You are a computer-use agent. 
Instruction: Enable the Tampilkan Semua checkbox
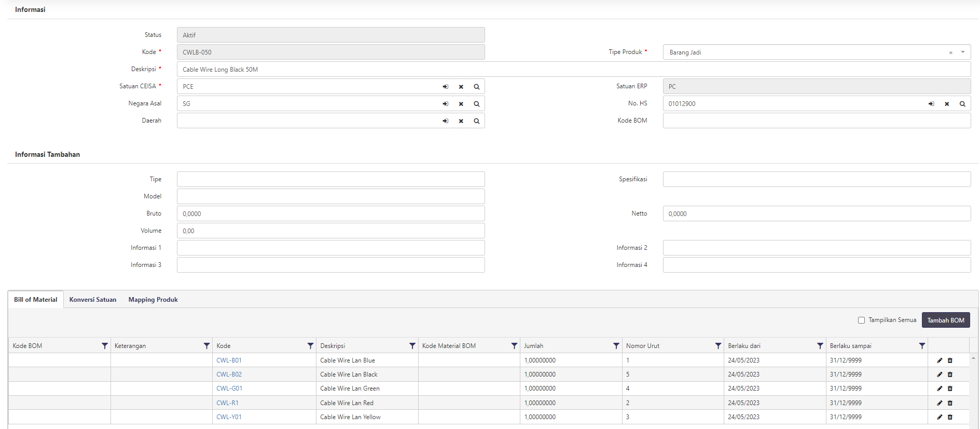point(861,320)
